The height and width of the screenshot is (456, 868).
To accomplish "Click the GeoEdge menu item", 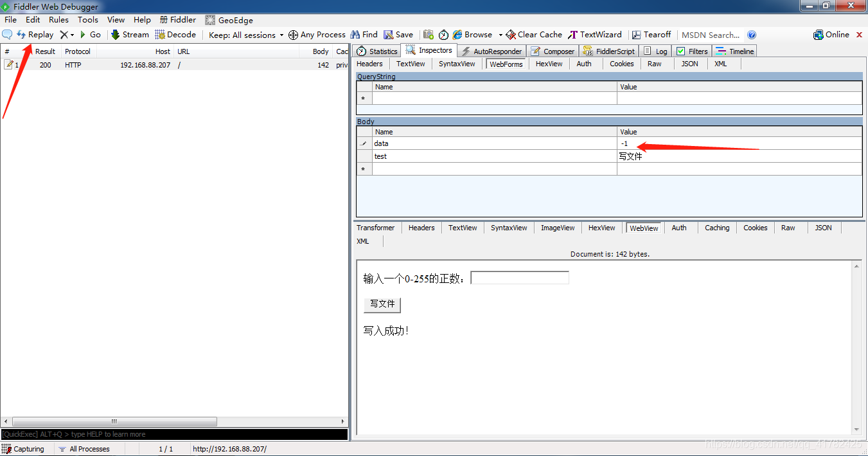I will [x=229, y=20].
